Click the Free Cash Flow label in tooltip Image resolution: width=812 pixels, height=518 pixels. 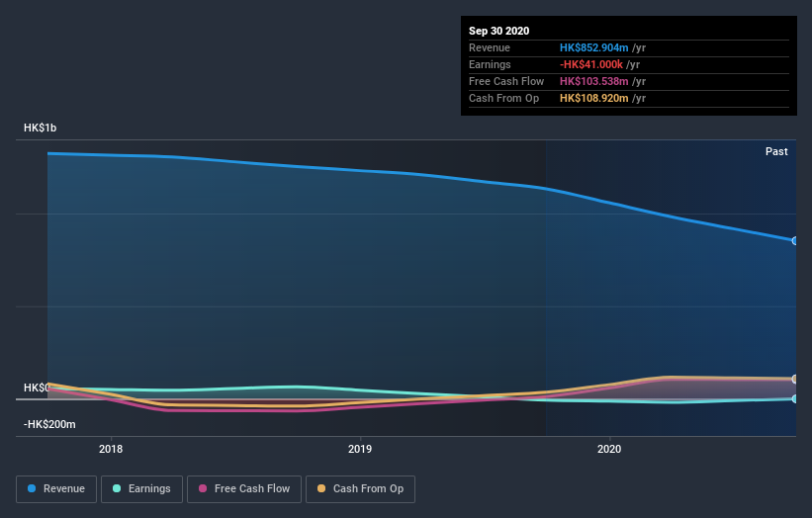[x=506, y=81]
